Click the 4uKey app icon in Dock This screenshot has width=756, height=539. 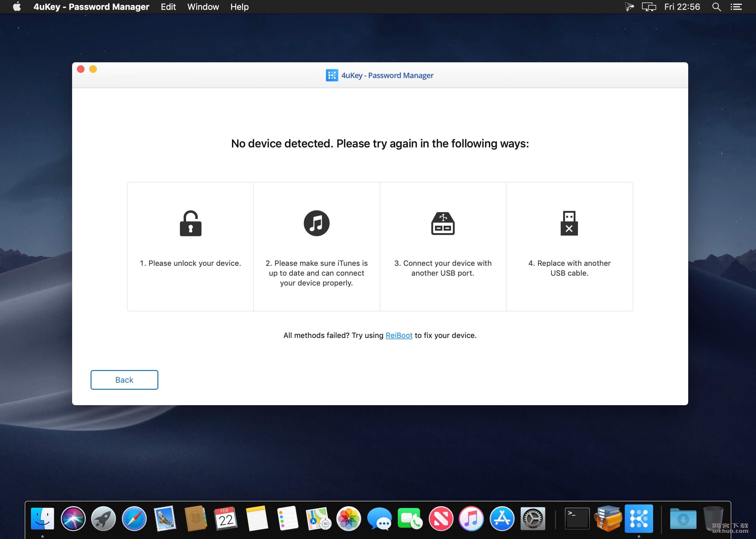click(639, 518)
